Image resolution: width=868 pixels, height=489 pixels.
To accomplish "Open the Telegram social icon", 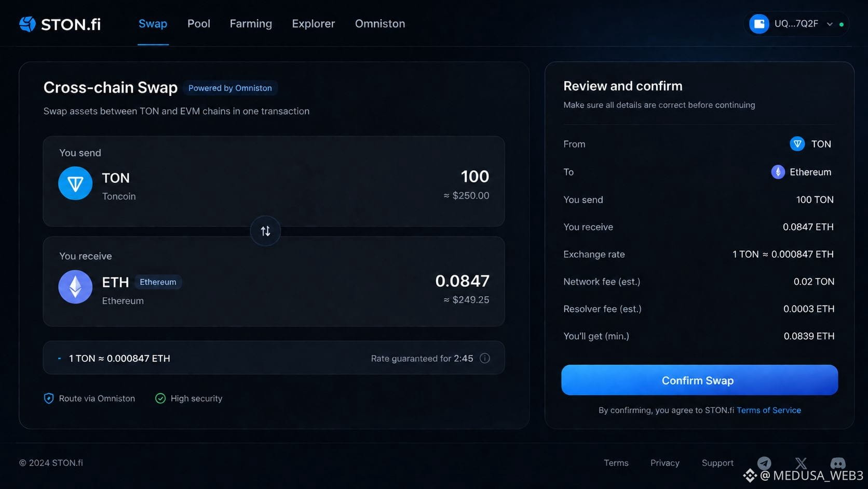I will click(x=764, y=463).
